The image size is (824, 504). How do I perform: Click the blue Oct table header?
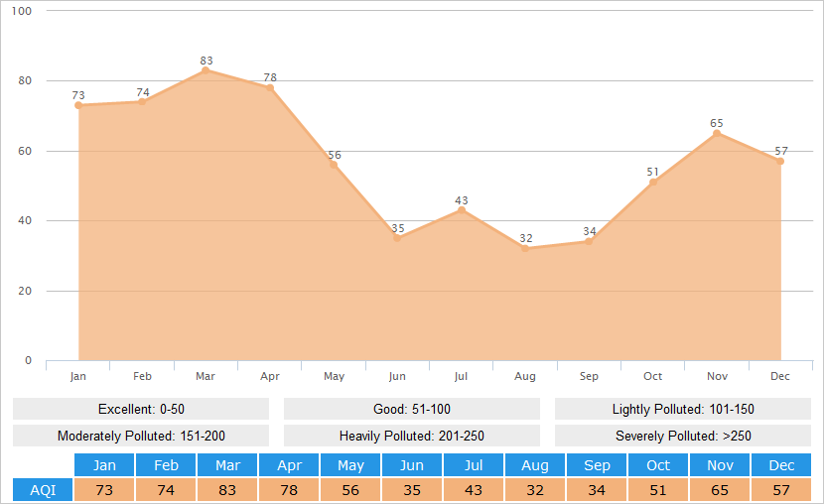pyautogui.click(x=658, y=465)
